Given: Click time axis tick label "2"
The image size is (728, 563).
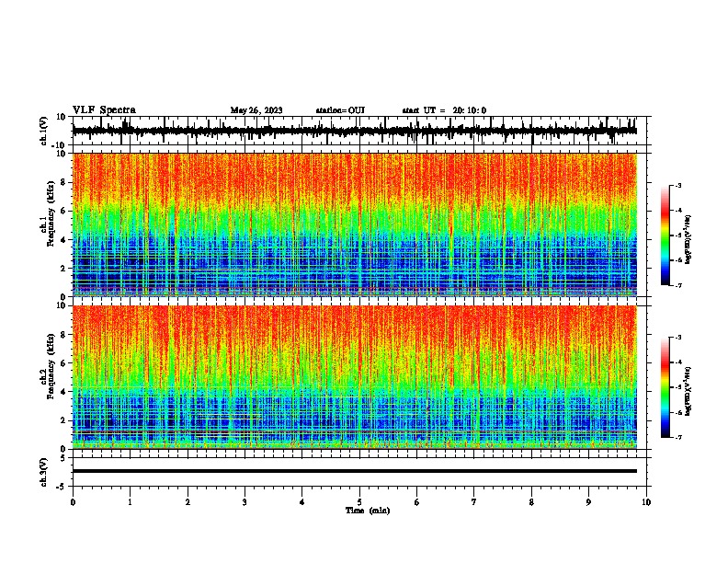Looking at the screenshot, I should [x=188, y=501].
